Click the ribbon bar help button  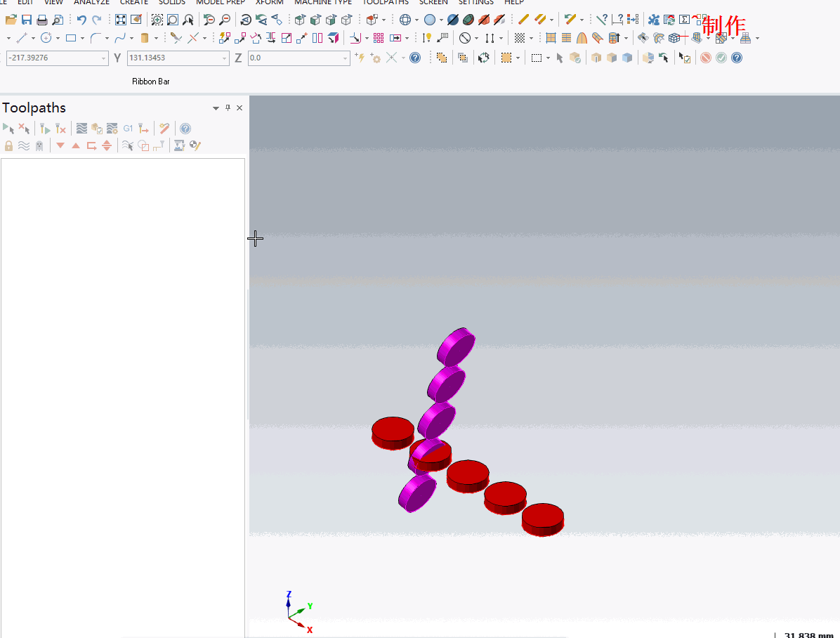point(737,58)
